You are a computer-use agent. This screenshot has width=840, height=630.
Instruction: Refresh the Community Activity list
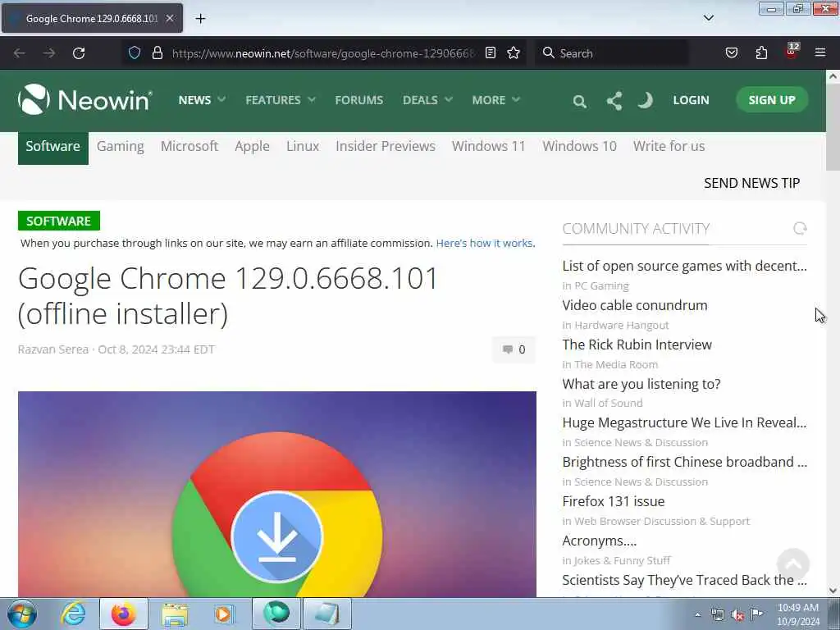tap(799, 229)
